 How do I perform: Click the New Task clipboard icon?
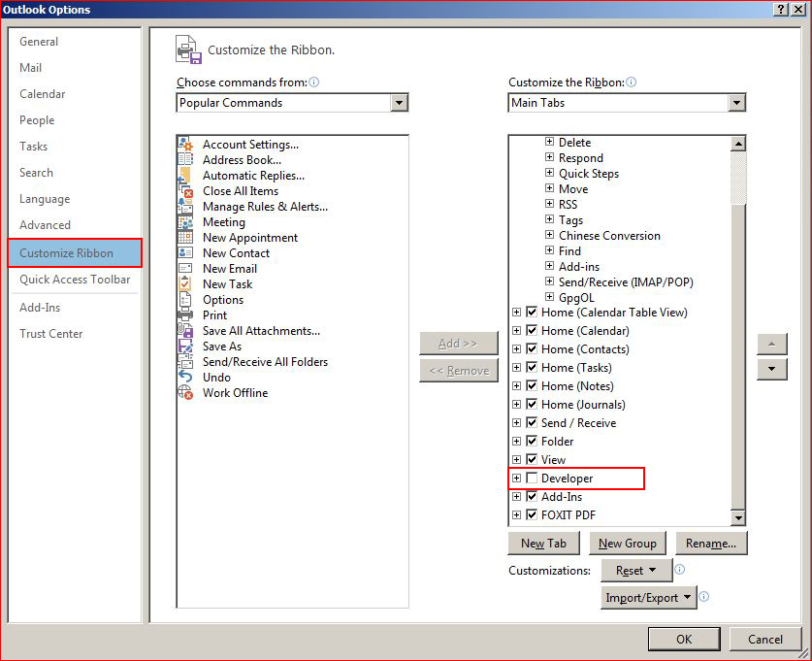(x=185, y=283)
